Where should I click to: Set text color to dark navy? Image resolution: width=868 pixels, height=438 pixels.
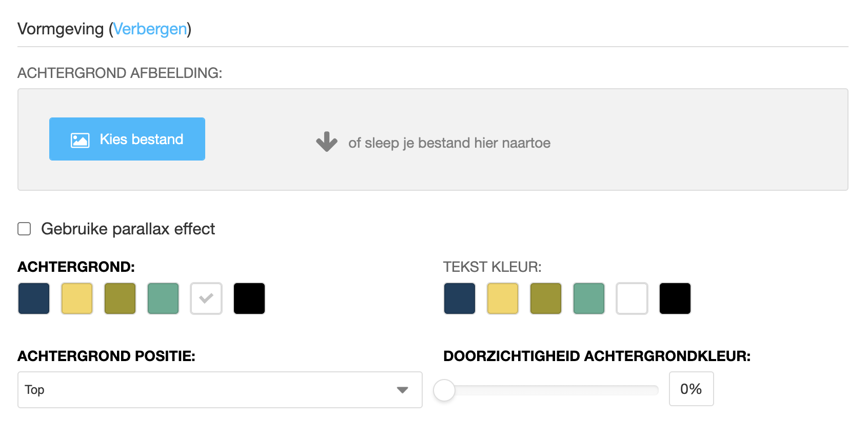[460, 298]
